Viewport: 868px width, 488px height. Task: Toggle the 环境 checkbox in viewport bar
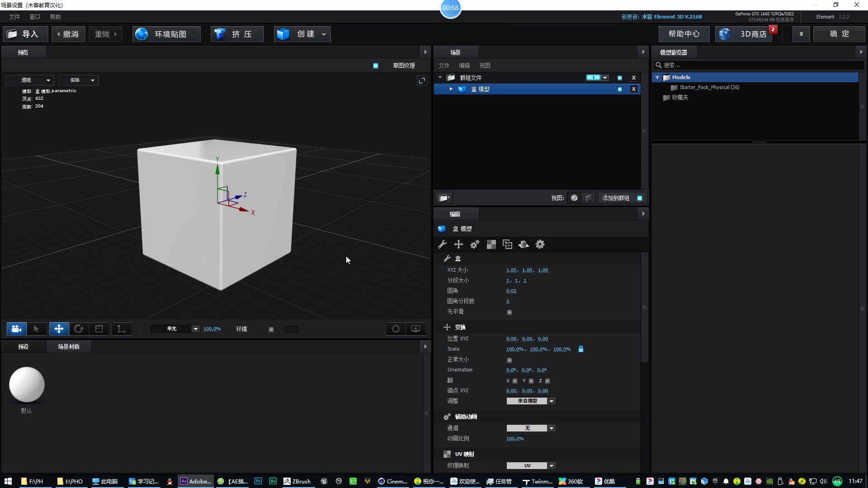[x=271, y=329]
